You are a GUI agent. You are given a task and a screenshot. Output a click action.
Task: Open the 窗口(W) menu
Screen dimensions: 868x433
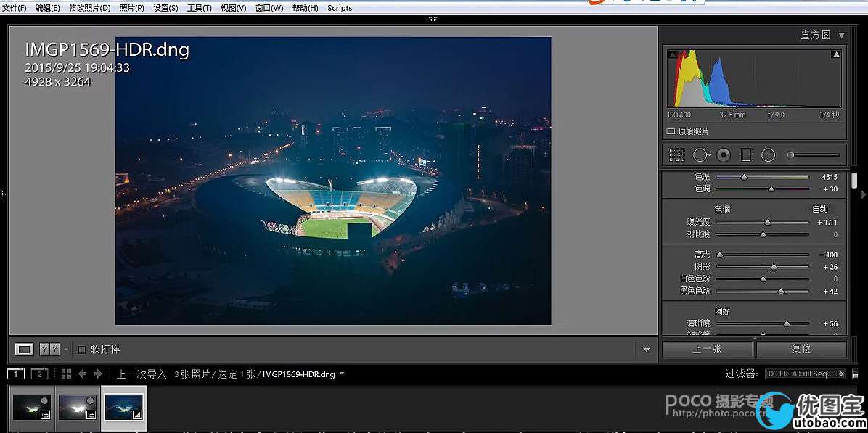269,8
